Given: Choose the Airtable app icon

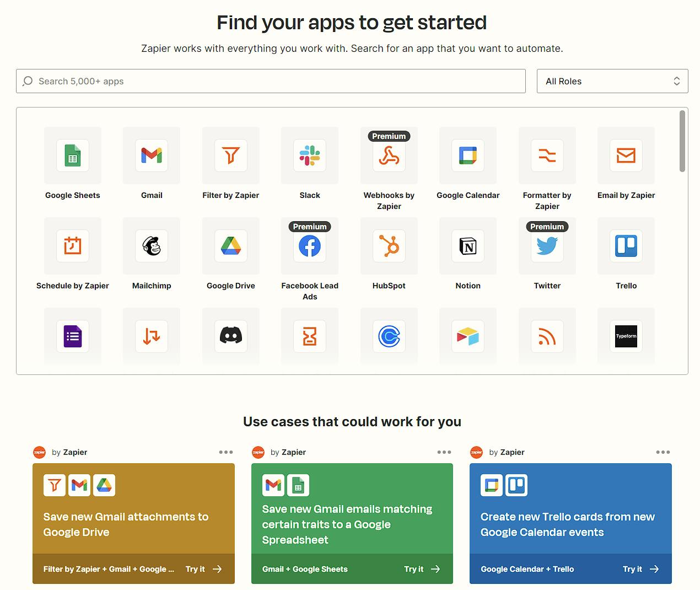Looking at the screenshot, I should tap(468, 336).
